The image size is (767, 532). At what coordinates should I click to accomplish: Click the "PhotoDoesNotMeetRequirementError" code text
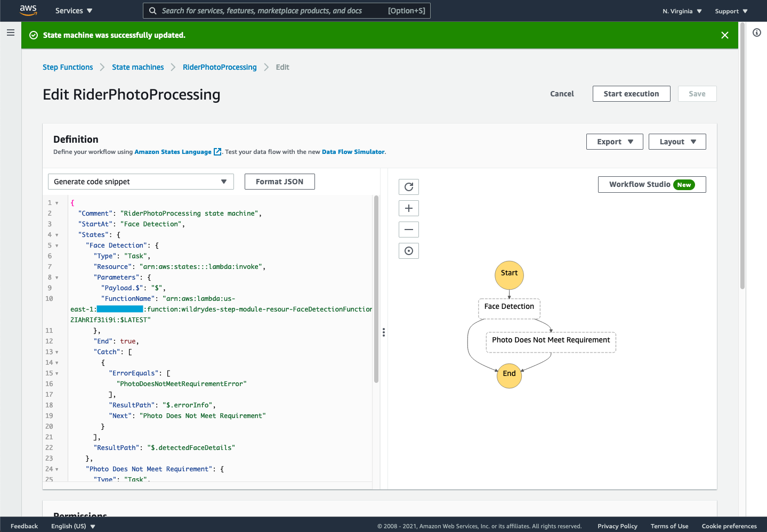(x=181, y=384)
